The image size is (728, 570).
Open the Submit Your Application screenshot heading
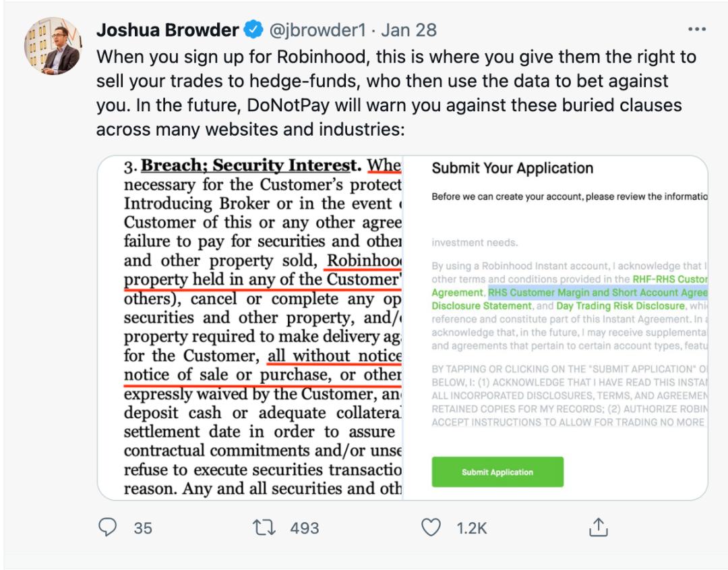click(x=512, y=169)
